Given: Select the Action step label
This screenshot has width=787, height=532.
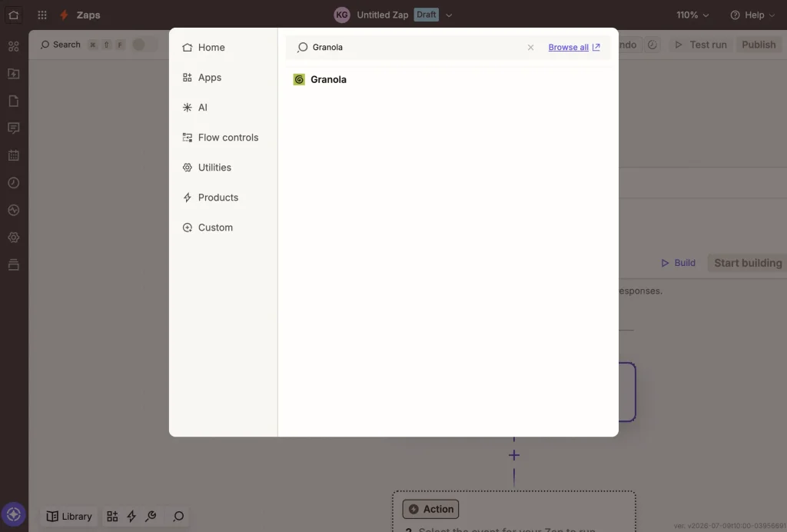Looking at the screenshot, I should coord(430,509).
